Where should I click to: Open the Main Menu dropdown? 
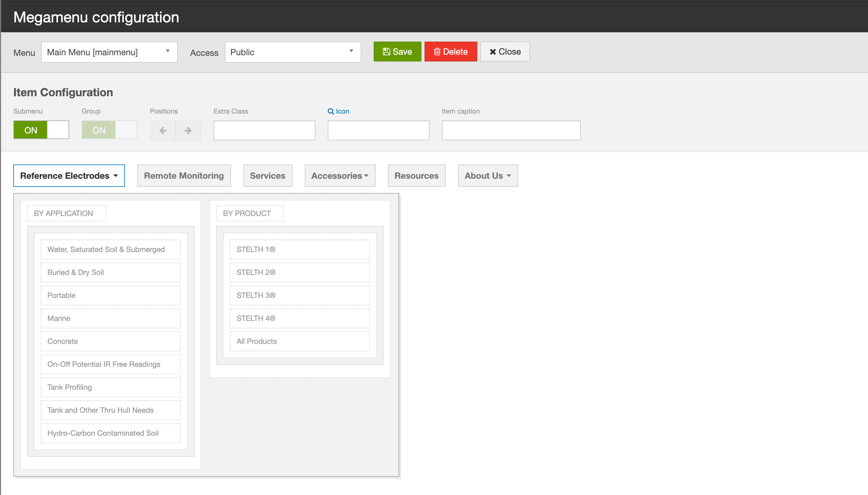tap(109, 52)
